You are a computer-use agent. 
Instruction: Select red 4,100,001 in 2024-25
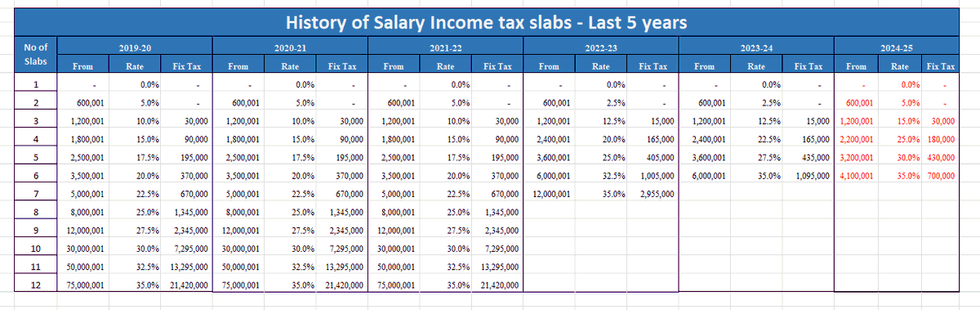pos(857,176)
